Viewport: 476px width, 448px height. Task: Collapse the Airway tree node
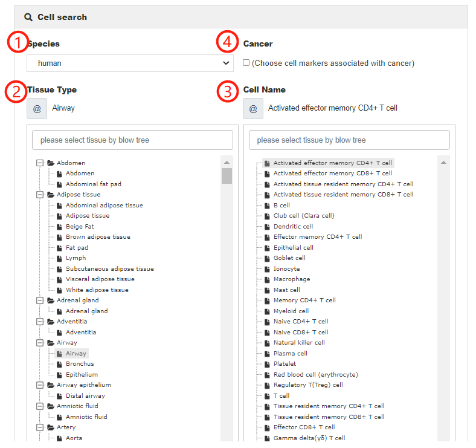[x=40, y=343]
